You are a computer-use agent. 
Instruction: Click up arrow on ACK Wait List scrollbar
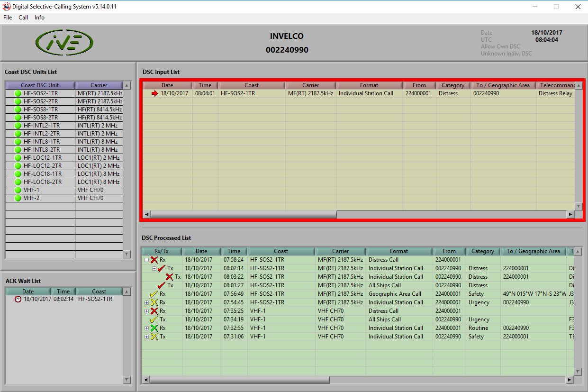click(127, 292)
